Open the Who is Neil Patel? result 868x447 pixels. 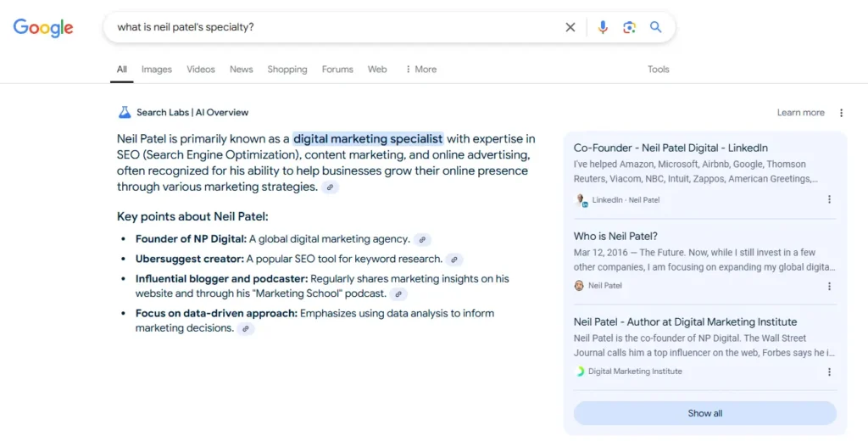tap(615, 236)
